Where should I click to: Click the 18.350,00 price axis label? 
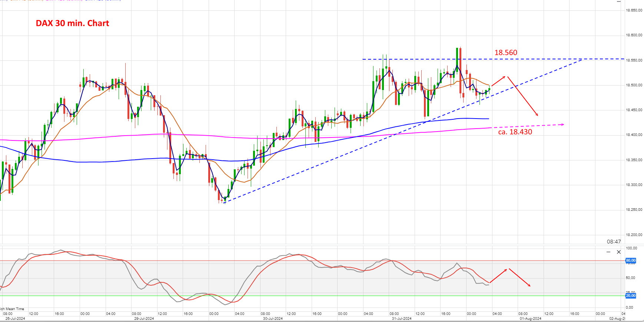pyautogui.click(x=634, y=160)
